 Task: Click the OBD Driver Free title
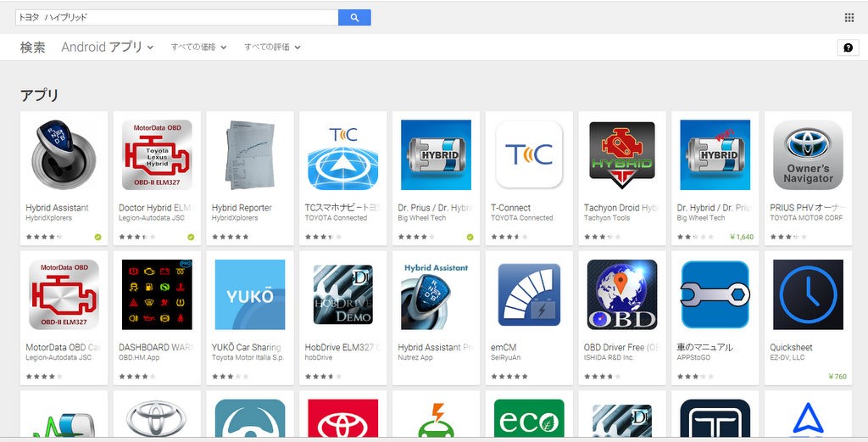(x=621, y=347)
